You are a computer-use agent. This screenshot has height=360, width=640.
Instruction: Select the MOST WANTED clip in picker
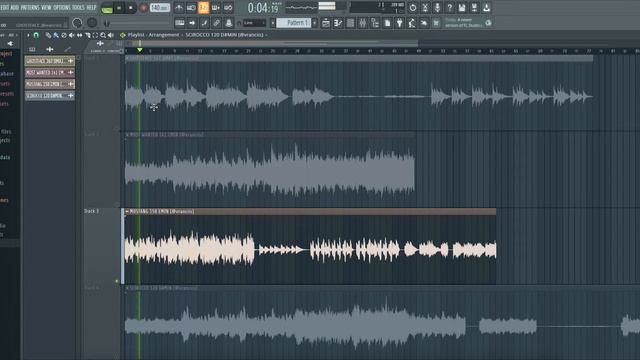(x=49, y=73)
